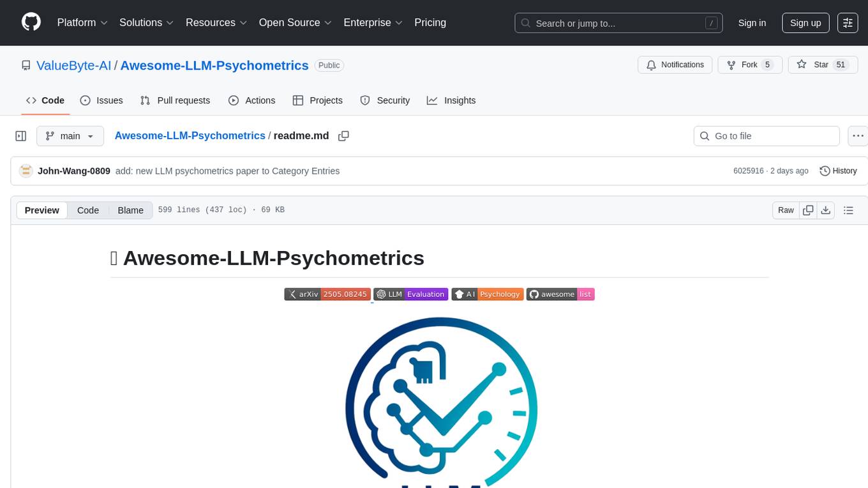Click the Sign up button
This screenshot has width=868, height=488.
coord(805,23)
